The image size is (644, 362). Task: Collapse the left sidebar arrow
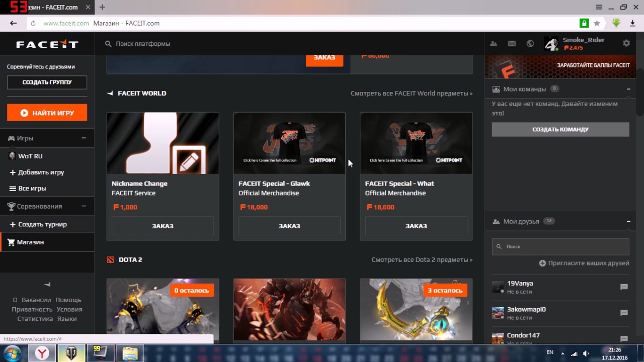click(47, 284)
